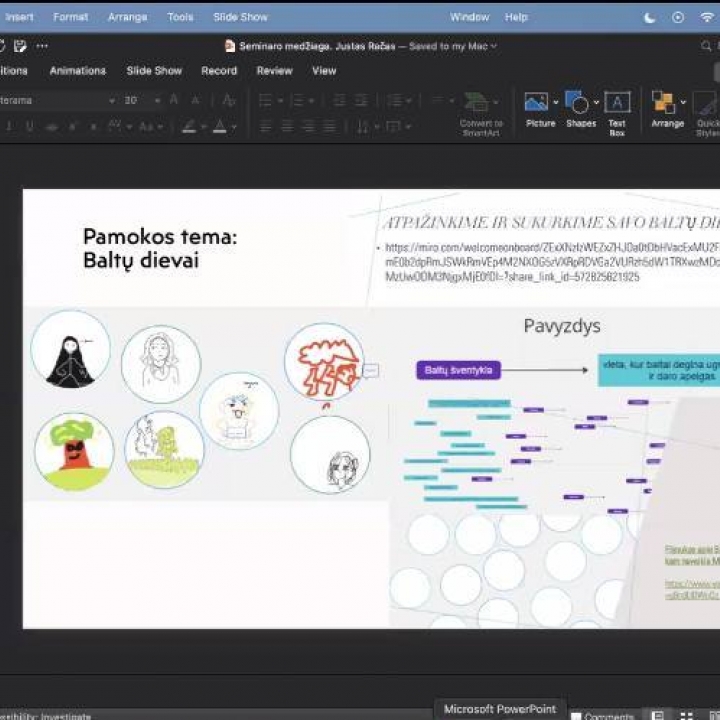Viewport: 720px width, 720px height.
Task: Click the Save icon in title bar
Action: [20, 45]
